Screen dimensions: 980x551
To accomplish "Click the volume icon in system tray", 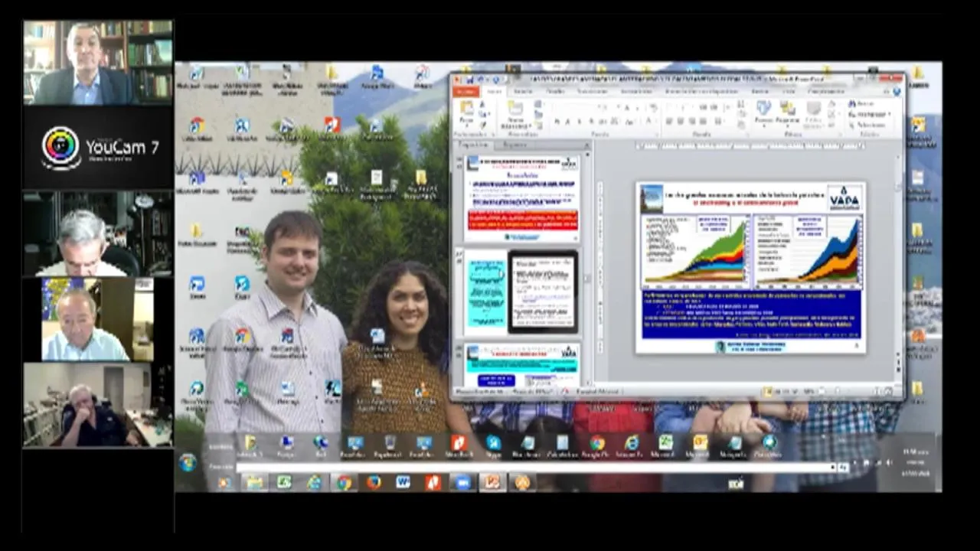I will click(x=887, y=463).
